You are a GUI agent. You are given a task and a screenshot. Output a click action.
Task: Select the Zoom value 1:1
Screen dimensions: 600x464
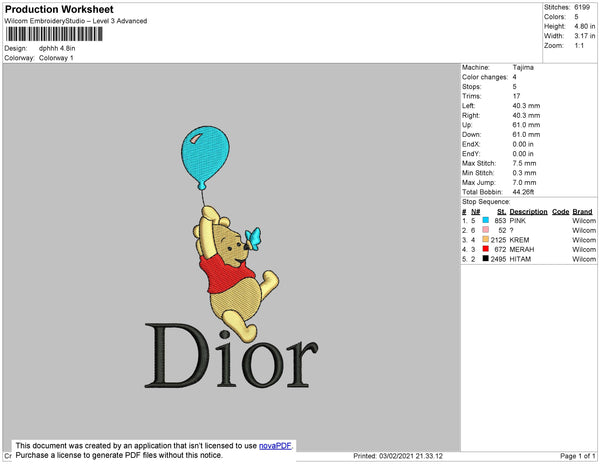[x=579, y=46]
